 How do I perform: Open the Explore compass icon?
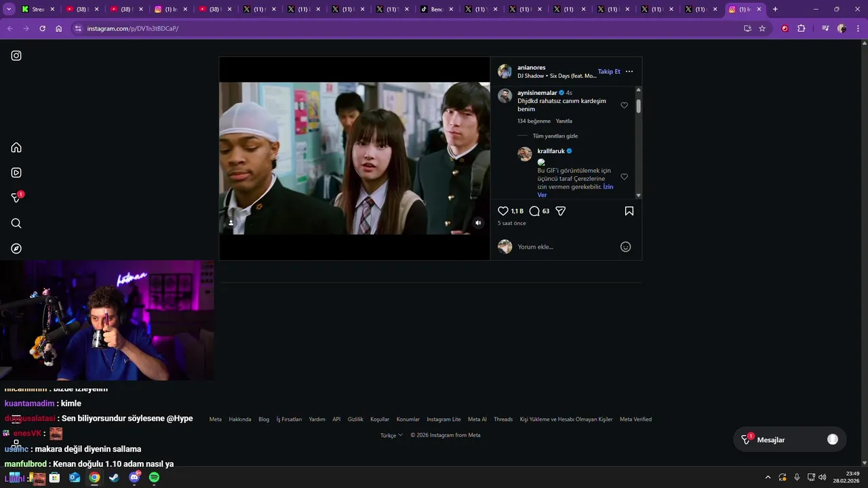[16, 249]
